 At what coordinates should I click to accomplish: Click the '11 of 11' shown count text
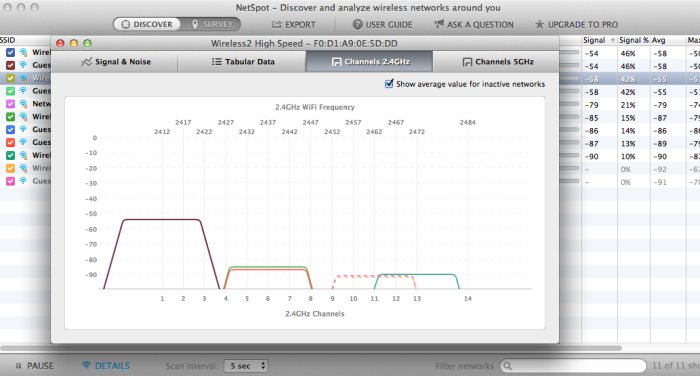point(675,366)
